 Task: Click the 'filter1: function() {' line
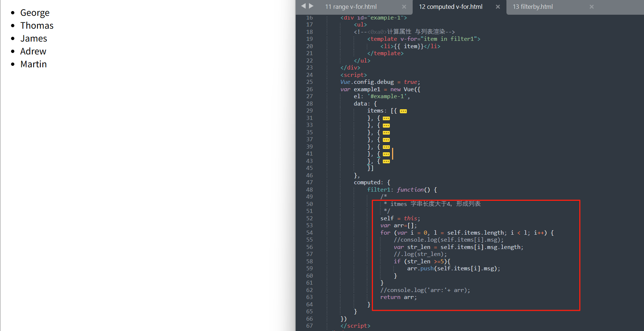(402, 190)
